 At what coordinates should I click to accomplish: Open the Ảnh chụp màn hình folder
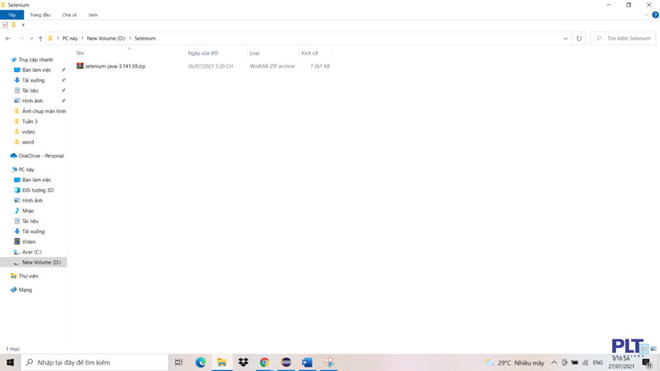click(44, 111)
